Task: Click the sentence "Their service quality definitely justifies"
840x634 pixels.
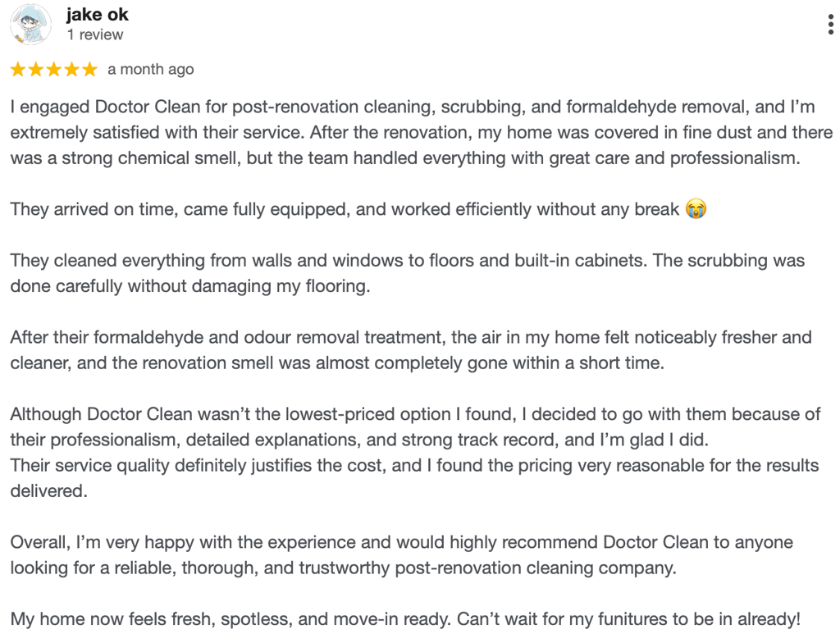Action: click(414, 465)
